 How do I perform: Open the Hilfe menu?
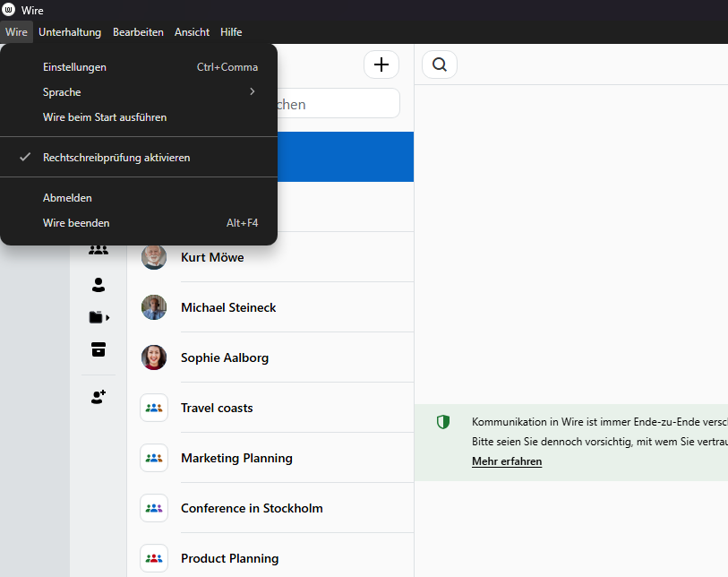click(x=231, y=32)
